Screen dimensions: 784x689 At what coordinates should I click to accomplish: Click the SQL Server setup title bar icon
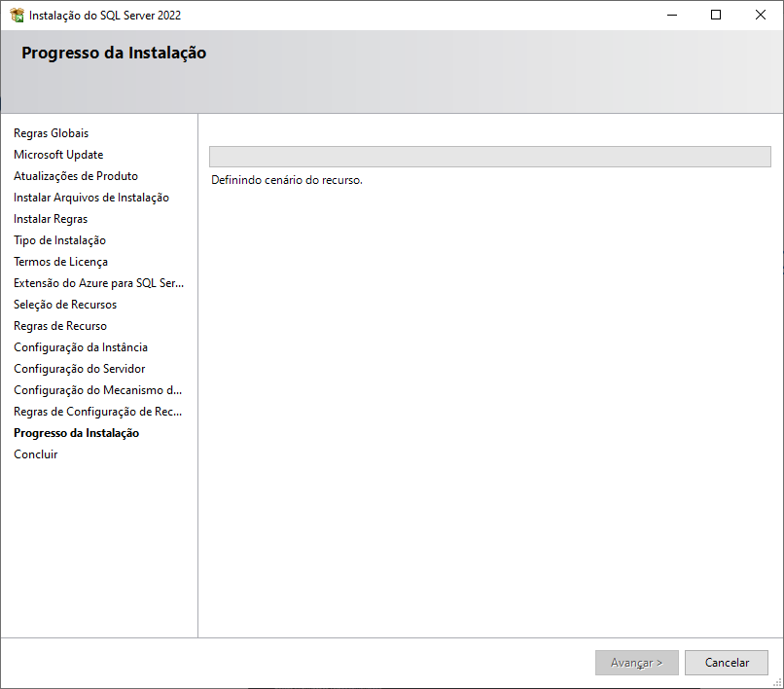click(x=17, y=15)
